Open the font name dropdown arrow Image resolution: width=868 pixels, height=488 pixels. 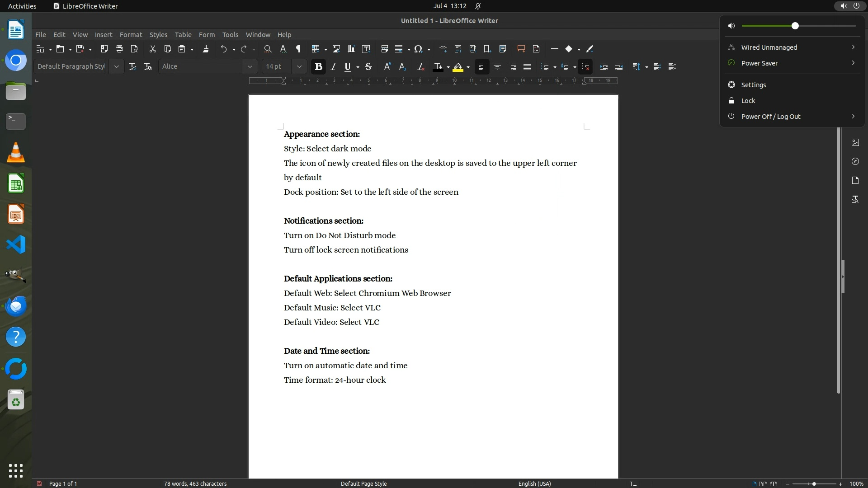tap(250, 66)
